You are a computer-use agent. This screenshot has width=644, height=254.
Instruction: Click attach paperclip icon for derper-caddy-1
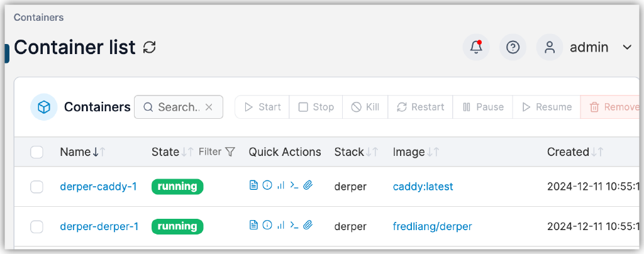(x=308, y=185)
